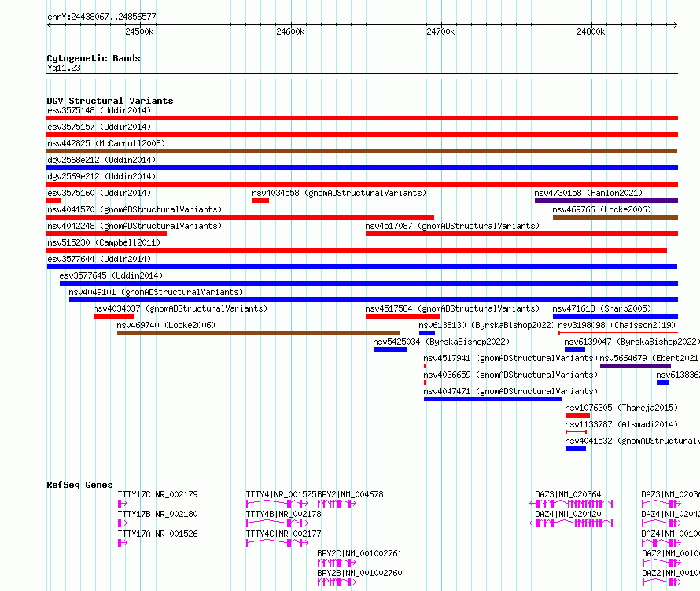Click the BPY2|NM_004678 gene model
The height and width of the screenshot is (591, 700).
[337, 504]
